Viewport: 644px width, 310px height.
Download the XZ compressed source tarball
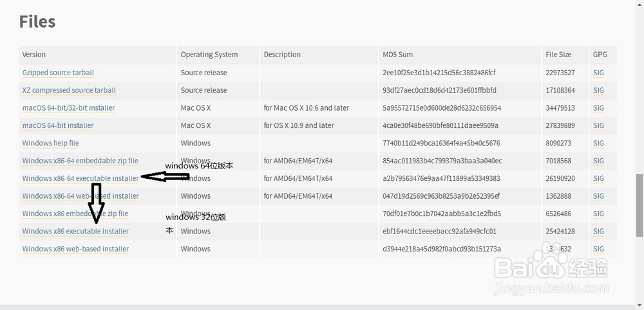coord(69,91)
